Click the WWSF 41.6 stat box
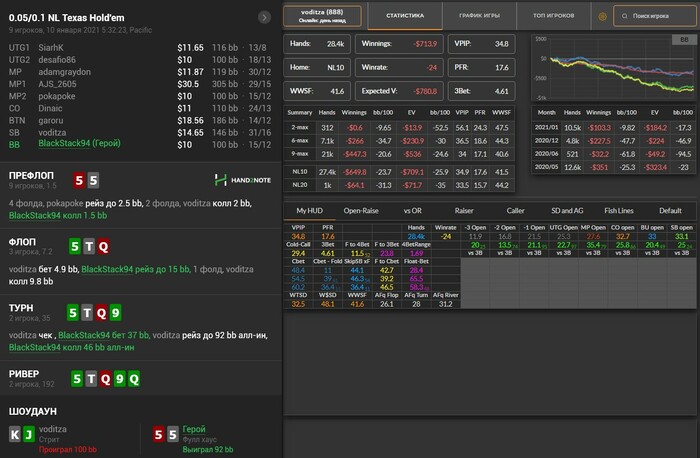This screenshot has height=458, width=700. (317, 91)
